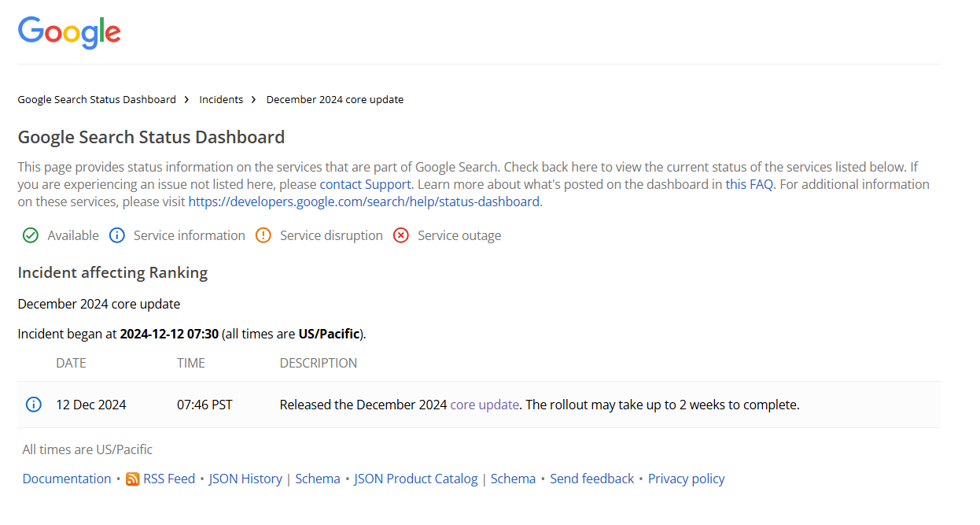980x525 pixels.
Task: Click the TIME column header
Action: coord(191,363)
